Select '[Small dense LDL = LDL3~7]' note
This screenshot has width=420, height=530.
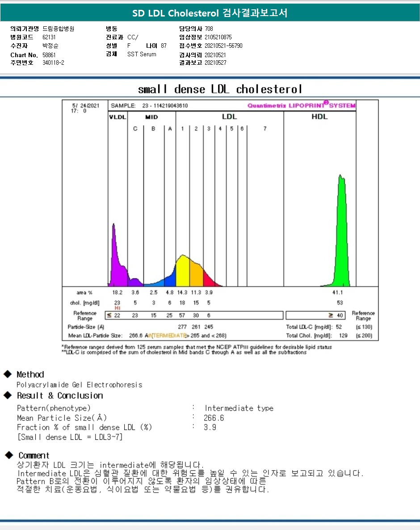pyautogui.click(x=70, y=437)
